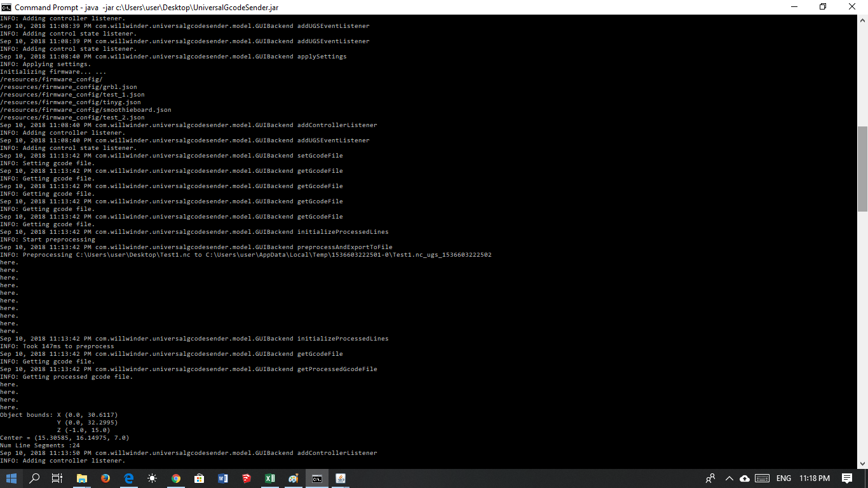868x488 pixels.
Task: Click '/resources/firmware_config/tinyg.json' line
Action: 71,102
